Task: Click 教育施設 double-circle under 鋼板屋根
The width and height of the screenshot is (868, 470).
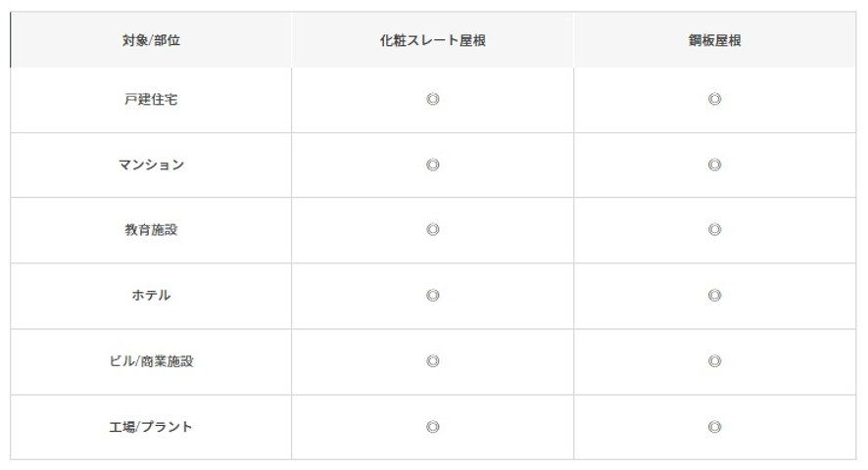Action: click(714, 229)
